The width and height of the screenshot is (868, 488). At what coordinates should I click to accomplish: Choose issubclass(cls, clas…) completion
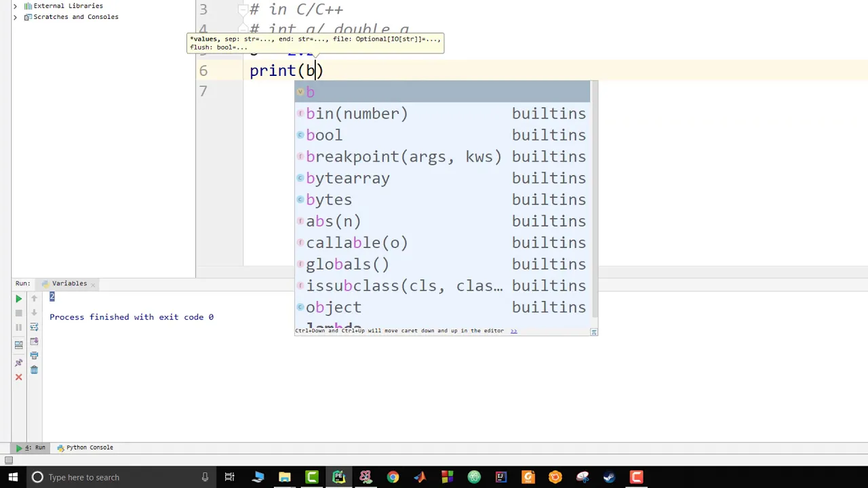[442, 286]
